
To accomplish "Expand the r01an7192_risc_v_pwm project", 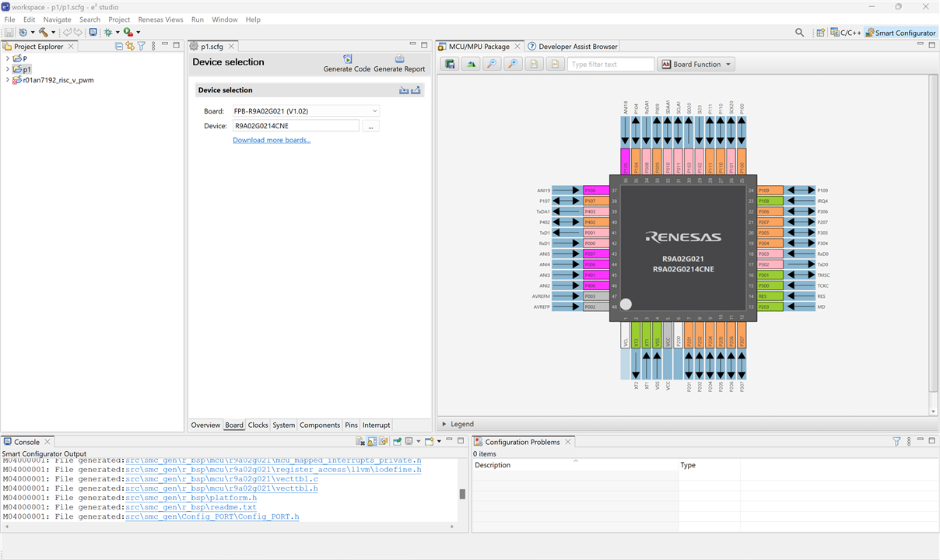I will pyautogui.click(x=8, y=80).
